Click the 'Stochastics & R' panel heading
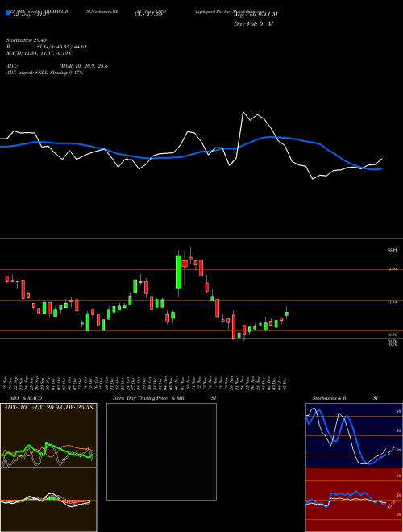Viewport: 403px width, 532px height. (x=330, y=398)
